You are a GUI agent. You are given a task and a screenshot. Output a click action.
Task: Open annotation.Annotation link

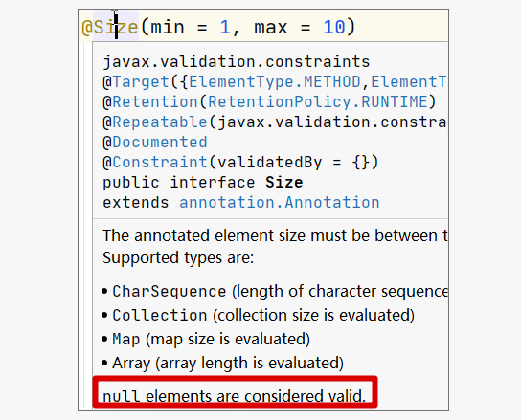280,202
